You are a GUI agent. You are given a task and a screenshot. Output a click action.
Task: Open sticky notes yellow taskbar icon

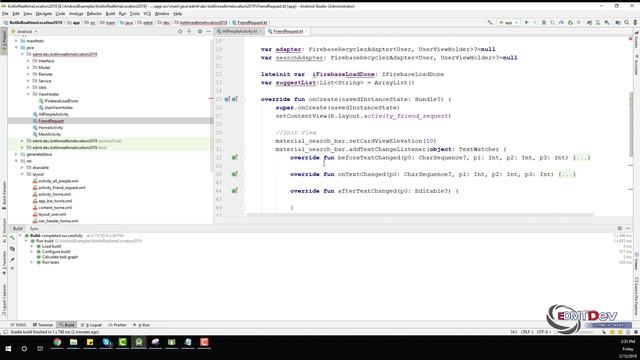click(x=90, y=342)
